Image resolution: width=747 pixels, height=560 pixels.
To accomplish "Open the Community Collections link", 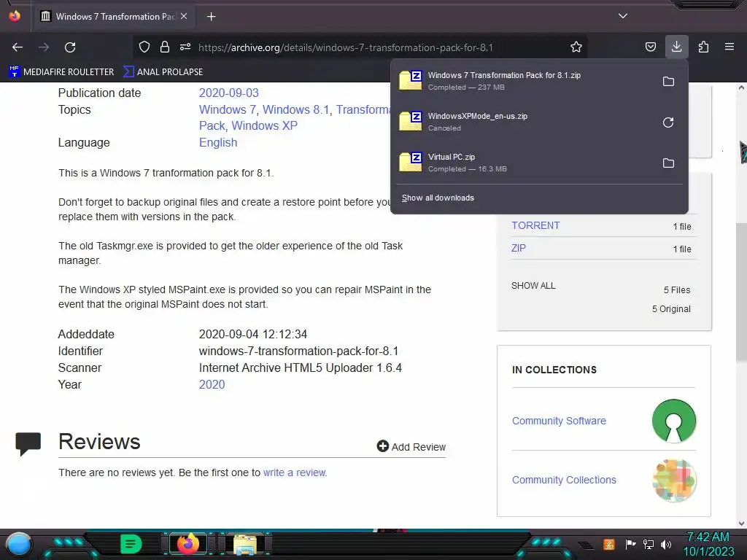I will [x=564, y=480].
